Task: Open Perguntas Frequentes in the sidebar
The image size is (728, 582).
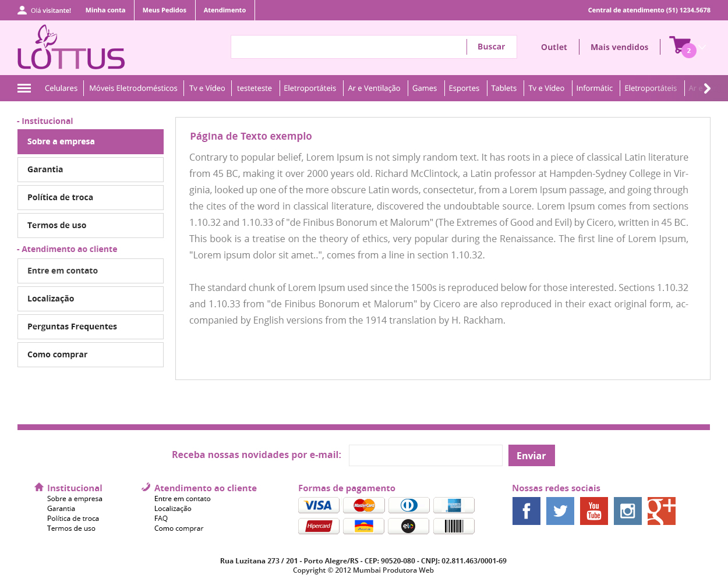Action: (90, 327)
